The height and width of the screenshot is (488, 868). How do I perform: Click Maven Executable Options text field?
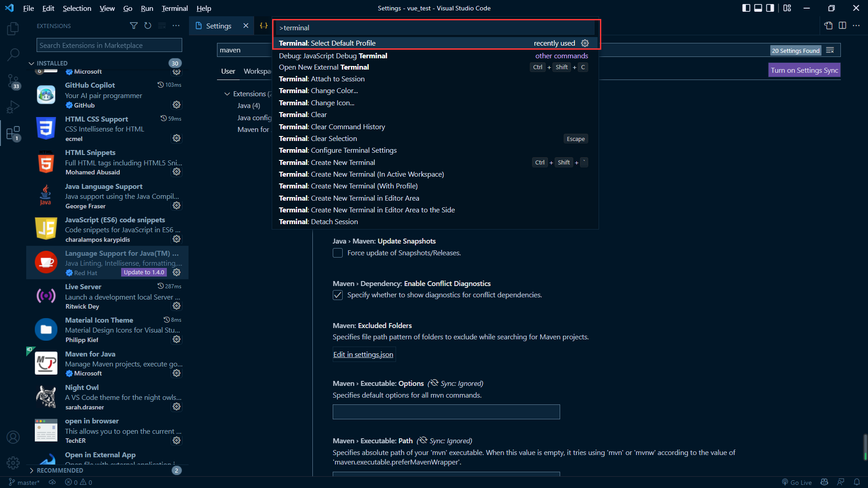click(446, 412)
